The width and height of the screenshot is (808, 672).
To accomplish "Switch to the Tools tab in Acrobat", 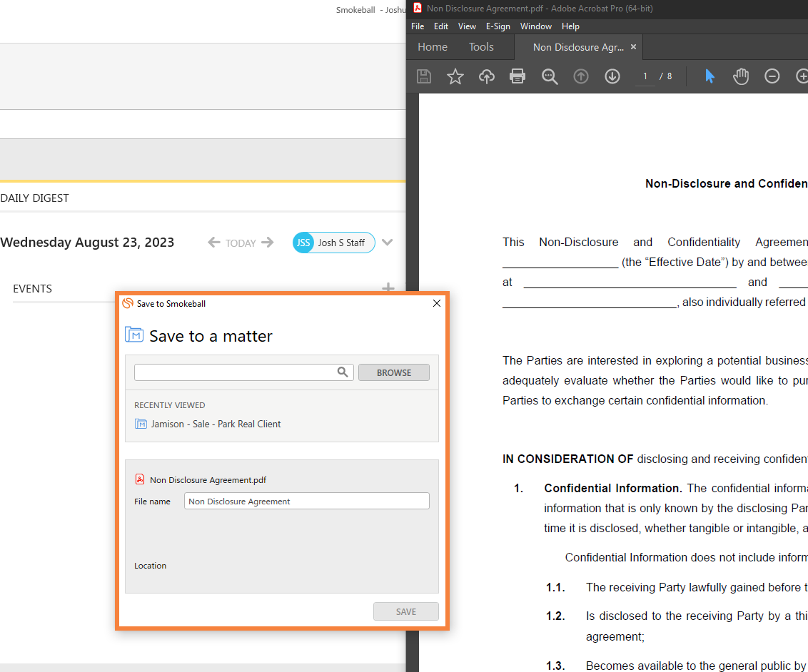I will [481, 47].
